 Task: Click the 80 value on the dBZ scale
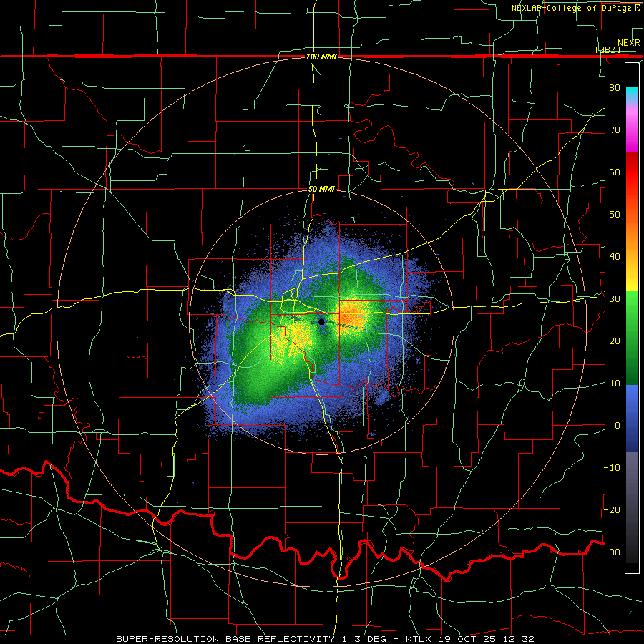pyautogui.click(x=615, y=88)
